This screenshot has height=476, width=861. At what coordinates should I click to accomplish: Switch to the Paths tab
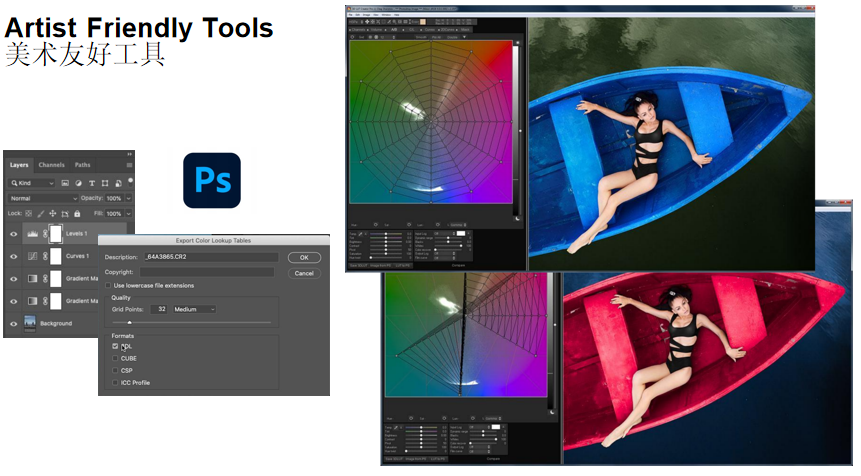(x=82, y=165)
